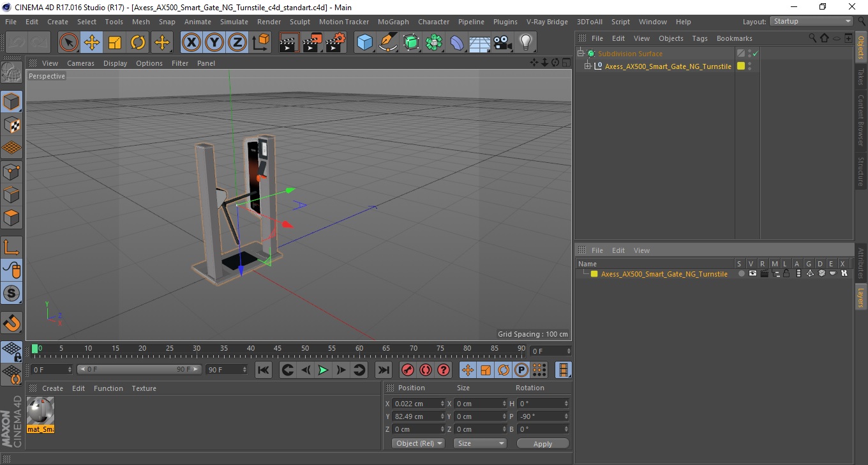This screenshot has height=465, width=868.
Task: Open the MoGraph menu
Action: point(393,22)
